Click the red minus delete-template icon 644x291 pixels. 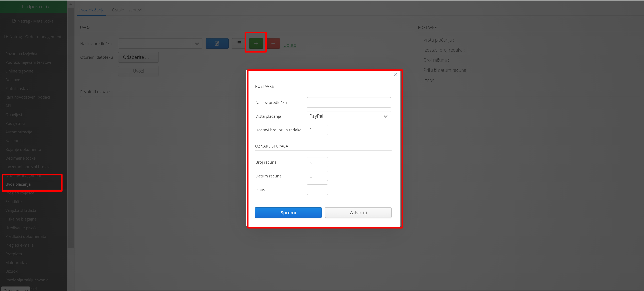tap(273, 43)
